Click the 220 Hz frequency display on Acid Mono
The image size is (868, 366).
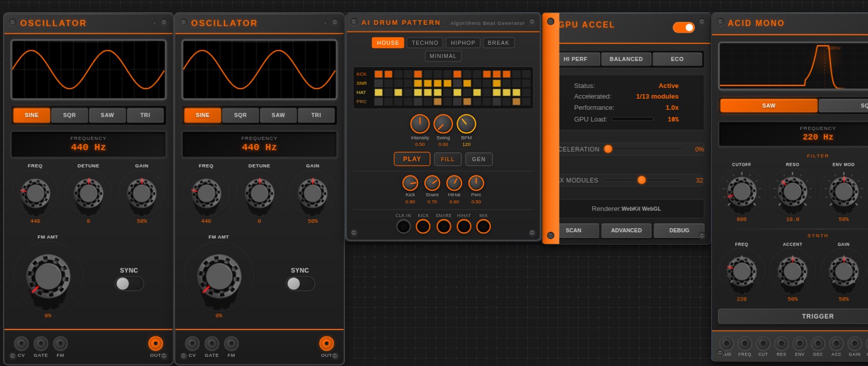(794, 134)
